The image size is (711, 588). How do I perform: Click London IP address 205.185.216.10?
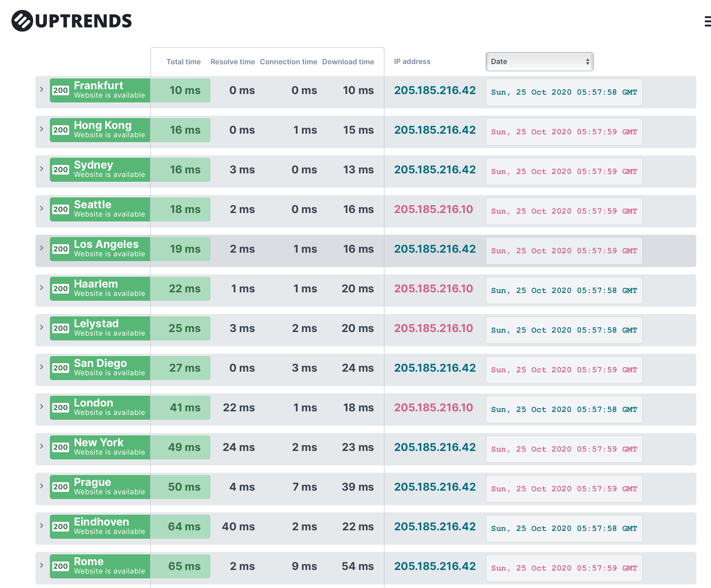[433, 407]
